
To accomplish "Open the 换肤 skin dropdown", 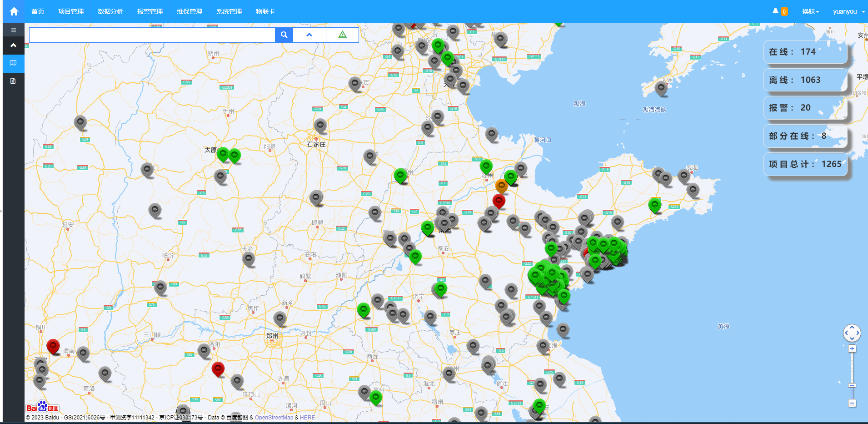I will click(x=810, y=11).
